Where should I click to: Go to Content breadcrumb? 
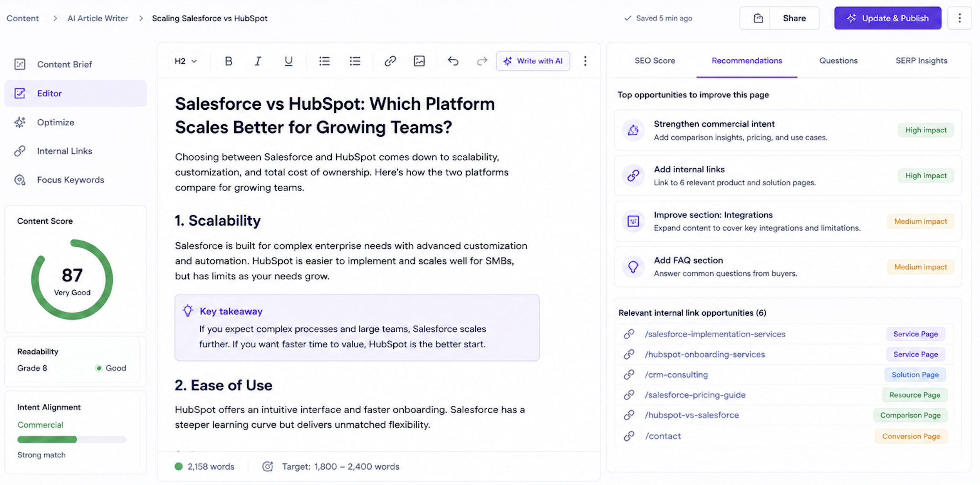coord(23,18)
